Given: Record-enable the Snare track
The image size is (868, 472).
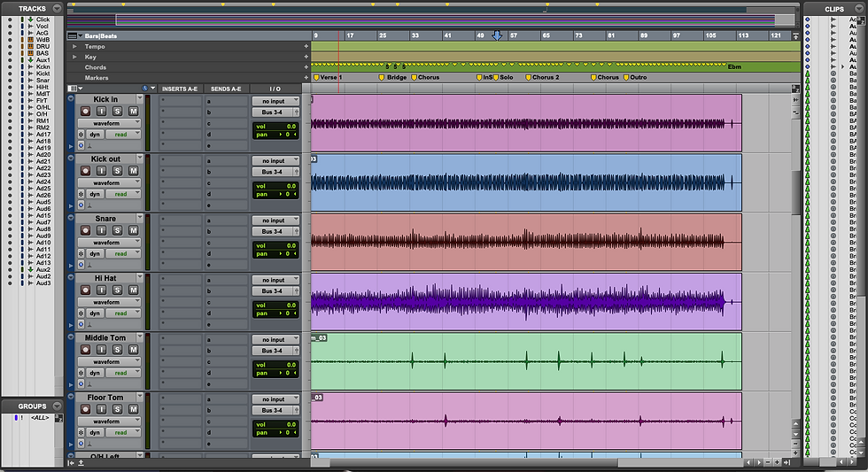Looking at the screenshot, I should pos(85,230).
